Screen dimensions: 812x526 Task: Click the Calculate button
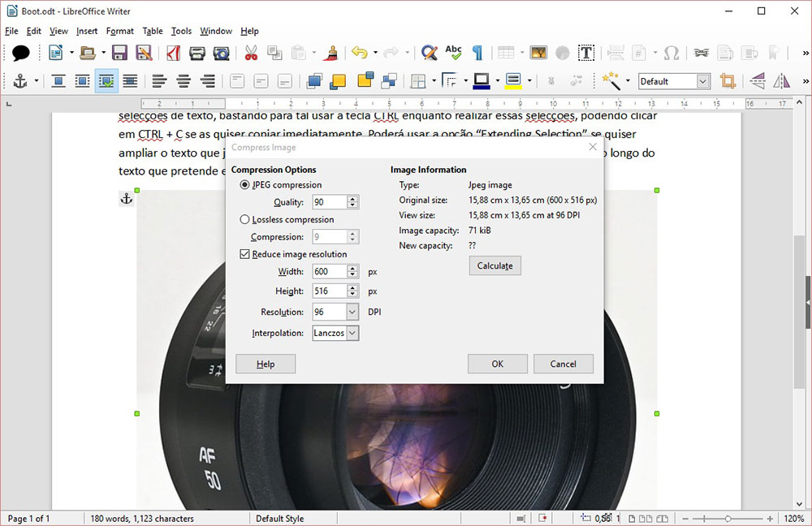(495, 265)
